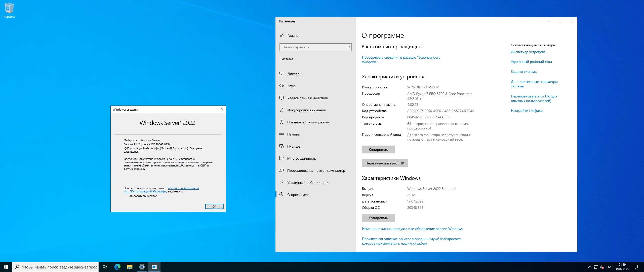The height and width of the screenshot is (272, 644).
Task: Select the Multitasking menu entry
Action: (x=301, y=158)
